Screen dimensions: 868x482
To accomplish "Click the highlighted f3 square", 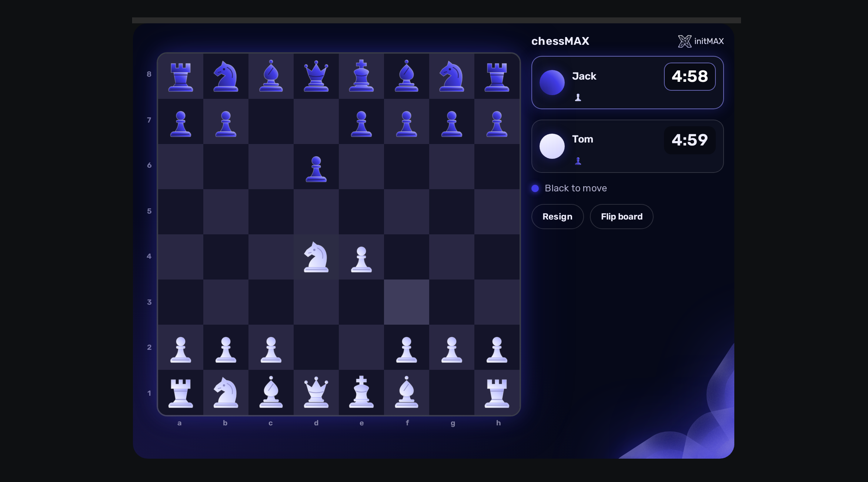I will click(407, 302).
